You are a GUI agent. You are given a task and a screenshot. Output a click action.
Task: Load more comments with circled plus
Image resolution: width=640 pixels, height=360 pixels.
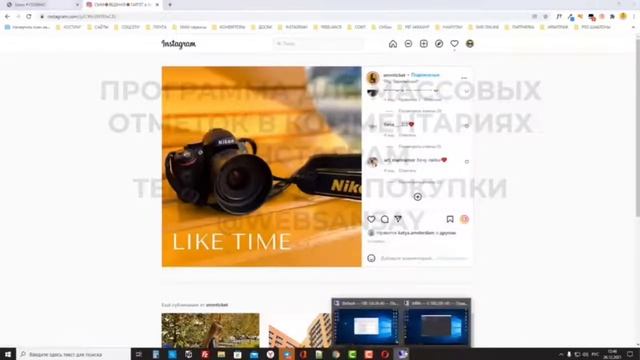(418, 197)
